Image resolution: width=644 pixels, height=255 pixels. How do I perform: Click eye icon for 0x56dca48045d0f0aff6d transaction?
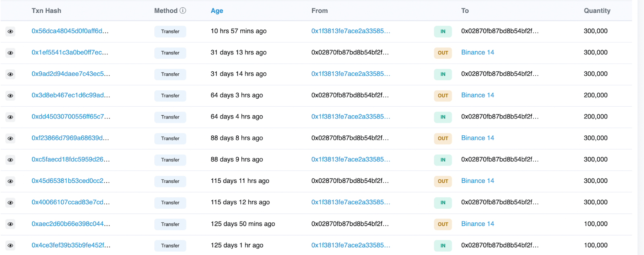(10, 31)
